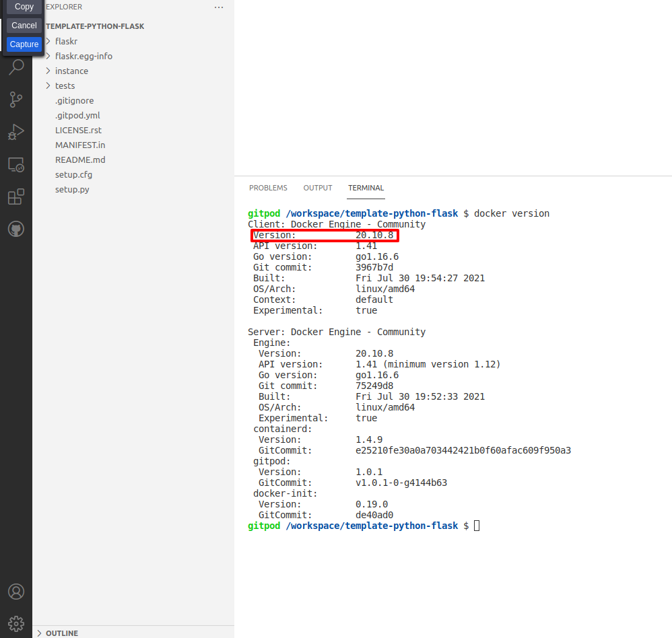The height and width of the screenshot is (638, 672).
Task: Open the Extensions view
Action: click(16, 196)
